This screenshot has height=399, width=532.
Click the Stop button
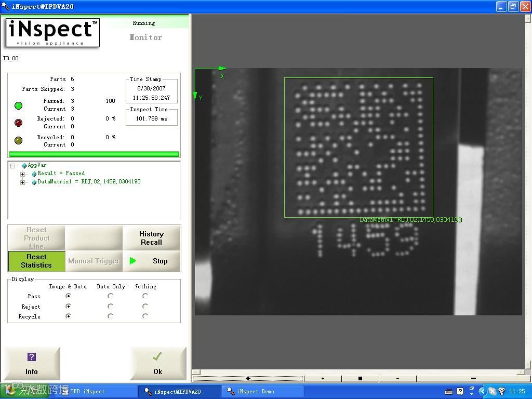(x=151, y=261)
